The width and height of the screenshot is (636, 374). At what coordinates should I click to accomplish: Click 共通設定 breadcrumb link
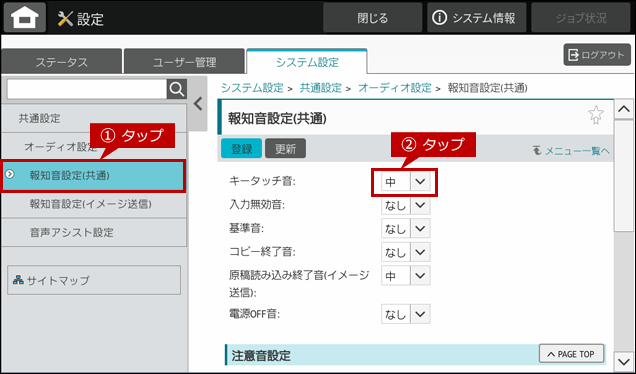320,88
